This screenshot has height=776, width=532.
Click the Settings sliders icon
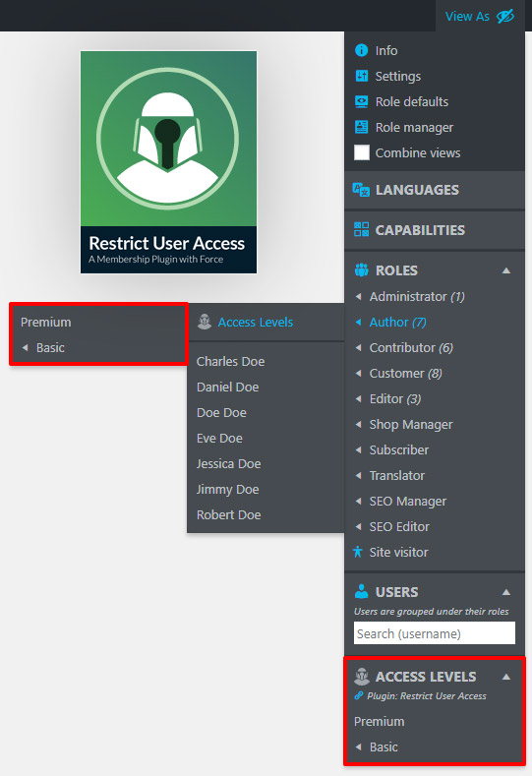[x=362, y=76]
